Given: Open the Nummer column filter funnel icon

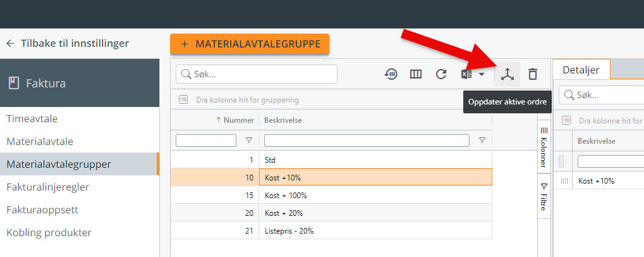Looking at the screenshot, I should click(248, 141).
